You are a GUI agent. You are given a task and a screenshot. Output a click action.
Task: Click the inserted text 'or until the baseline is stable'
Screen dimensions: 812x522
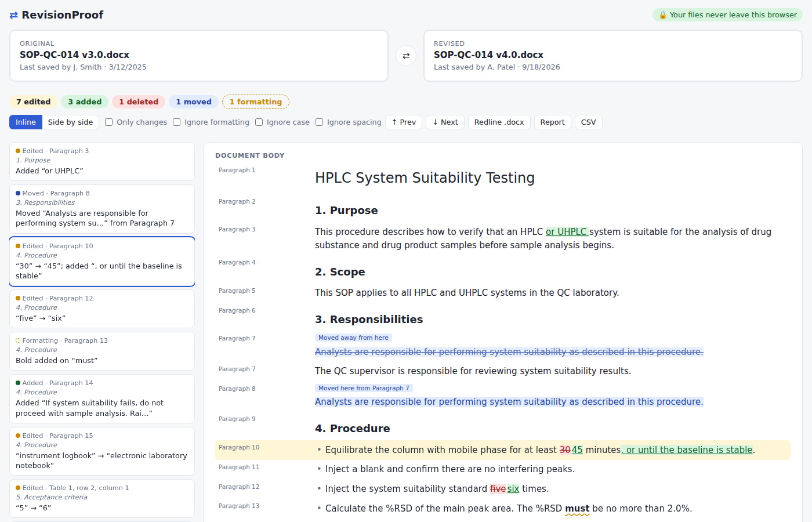[x=687, y=450]
